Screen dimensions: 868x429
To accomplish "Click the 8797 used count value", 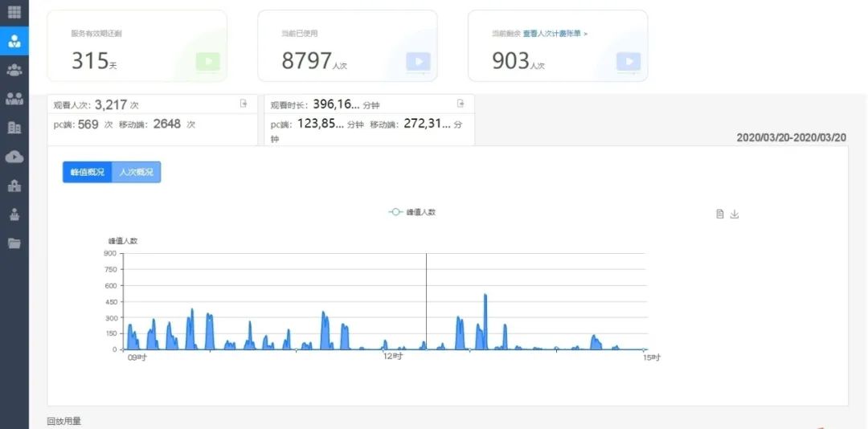I will click(306, 60).
